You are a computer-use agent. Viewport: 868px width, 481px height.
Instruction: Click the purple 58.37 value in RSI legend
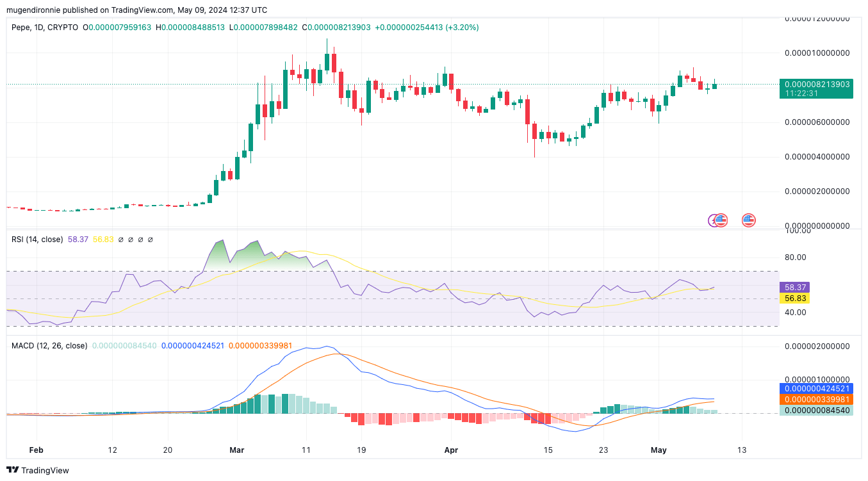pyautogui.click(x=78, y=240)
